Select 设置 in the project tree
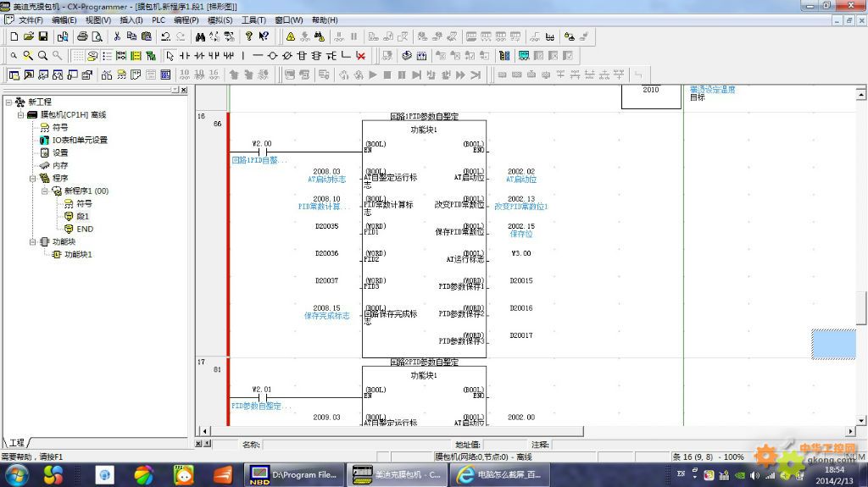 pyautogui.click(x=60, y=152)
